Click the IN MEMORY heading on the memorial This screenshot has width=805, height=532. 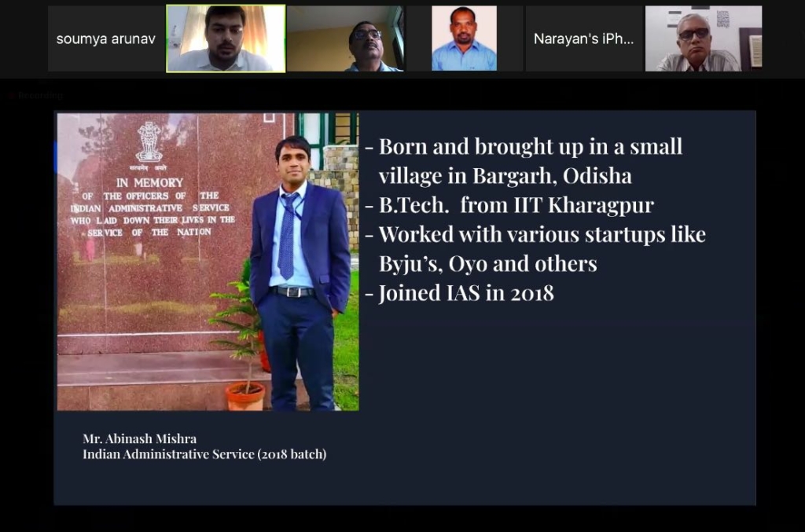coord(149,182)
